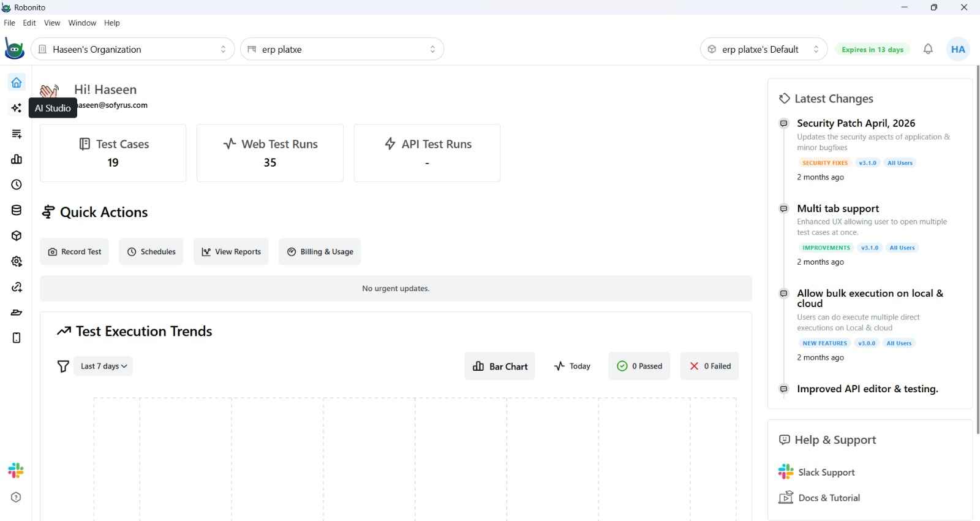Click the Test Execution Trends arrow icon
Screen dimensions: 980x521
(64, 331)
